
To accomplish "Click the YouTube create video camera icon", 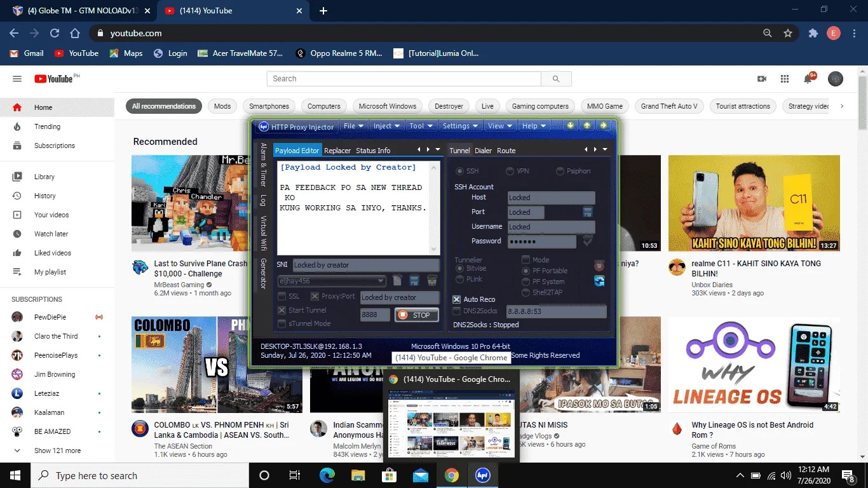I will tap(762, 79).
